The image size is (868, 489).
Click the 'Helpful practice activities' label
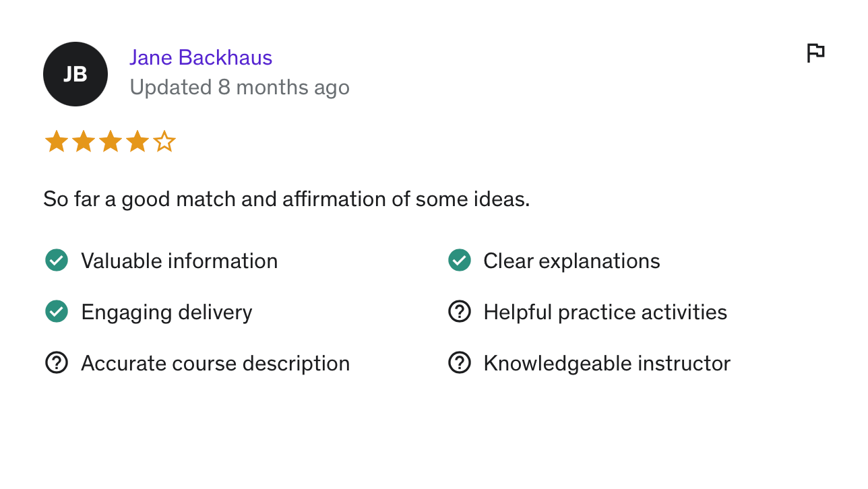point(605,313)
